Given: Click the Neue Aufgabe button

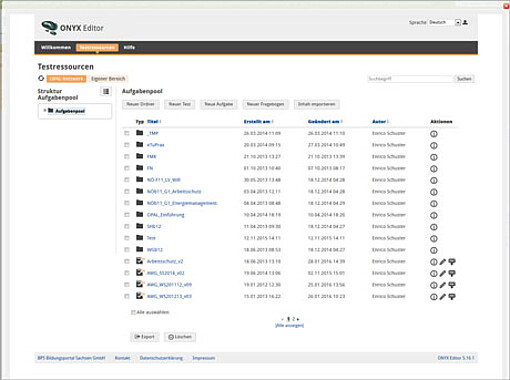Looking at the screenshot, I should click(219, 104).
